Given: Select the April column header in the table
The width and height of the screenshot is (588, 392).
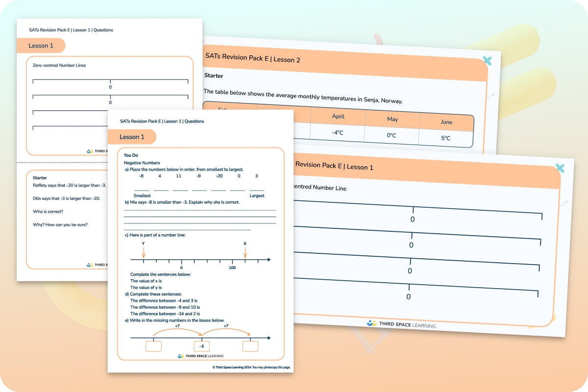Looking at the screenshot, I should pos(338,116).
